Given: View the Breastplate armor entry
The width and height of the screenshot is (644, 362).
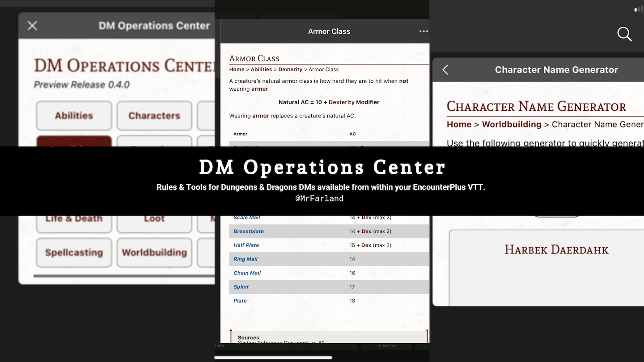Looking at the screenshot, I should (249, 231).
